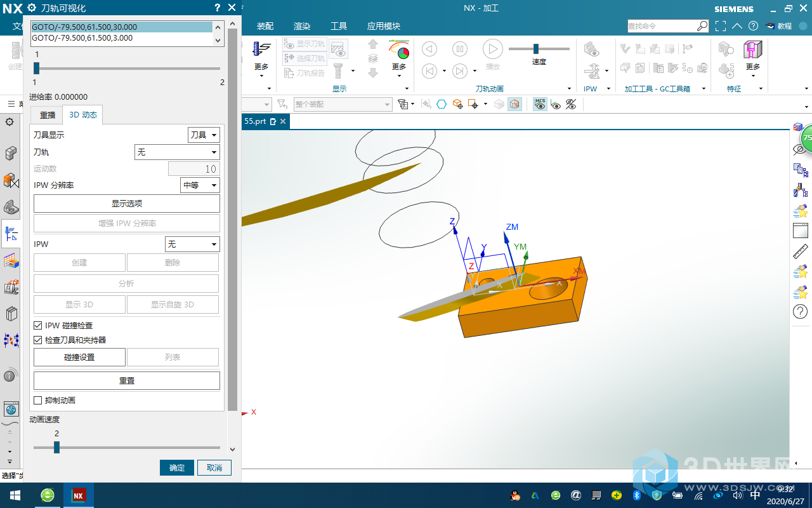Click 确定 to confirm dialog
812x508 pixels.
(177, 467)
